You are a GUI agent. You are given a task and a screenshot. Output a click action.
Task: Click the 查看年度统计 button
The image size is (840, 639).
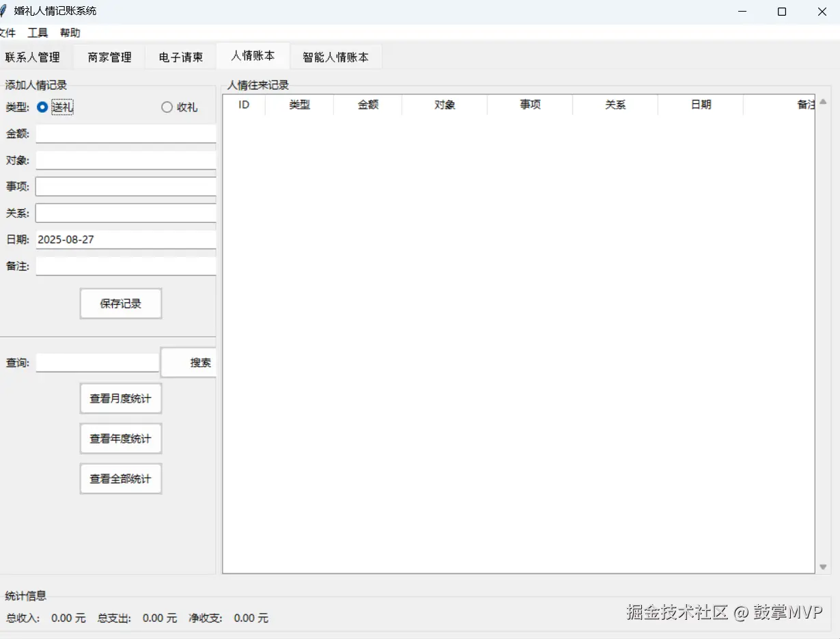121,439
